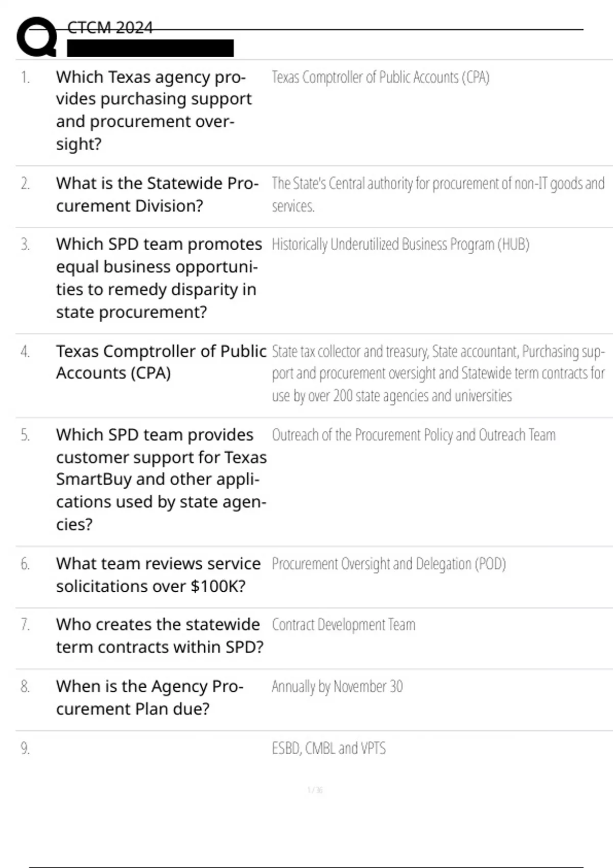Click answer Annually by November 30

pyautogui.click(x=337, y=687)
